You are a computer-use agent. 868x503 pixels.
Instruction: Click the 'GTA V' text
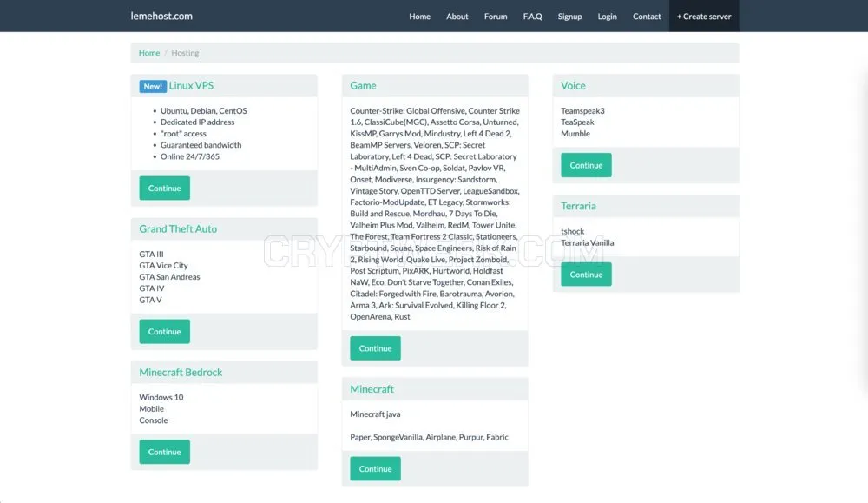pyautogui.click(x=150, y=300)
